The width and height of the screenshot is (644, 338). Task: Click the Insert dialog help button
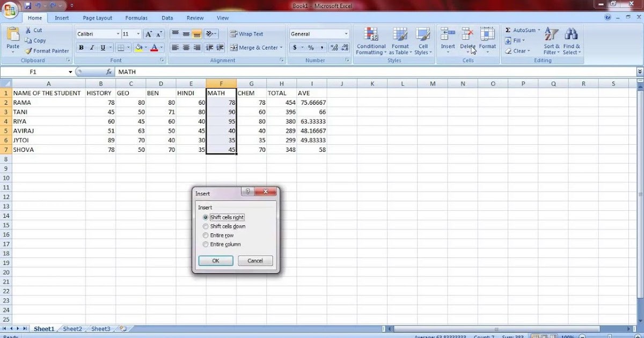[247, 192]
